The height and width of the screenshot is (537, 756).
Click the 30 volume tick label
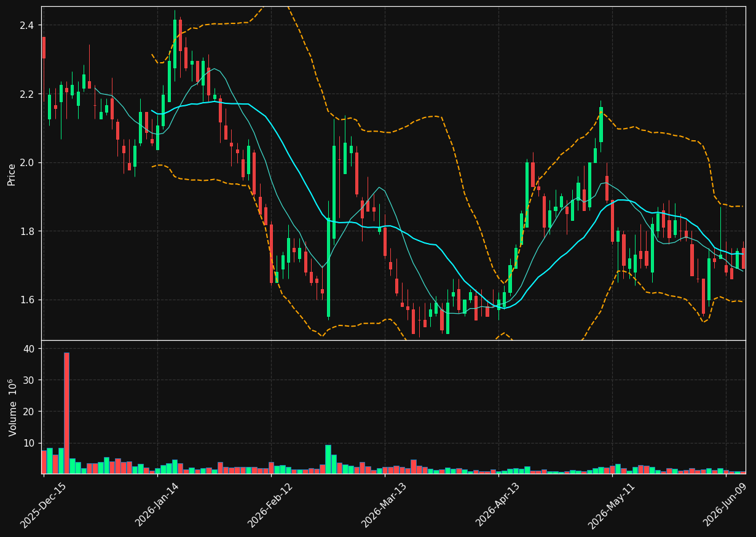pyautogui.click(x=28, y=380)
